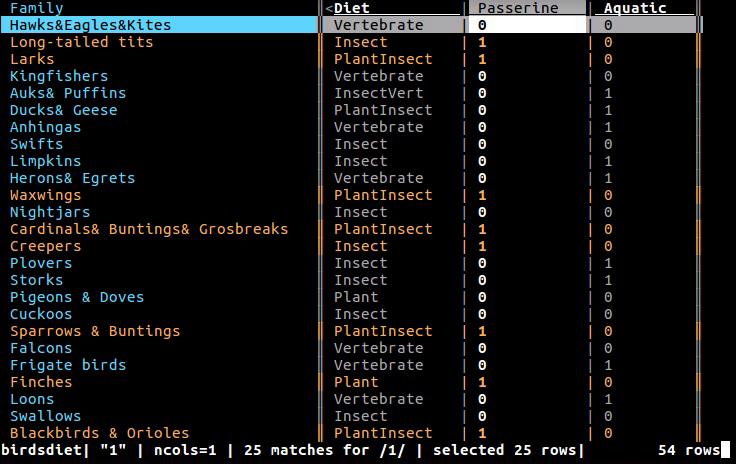This screenshot has width=736, height=464.
Task: Click the Swifts family cell
Action: point(36,144)
